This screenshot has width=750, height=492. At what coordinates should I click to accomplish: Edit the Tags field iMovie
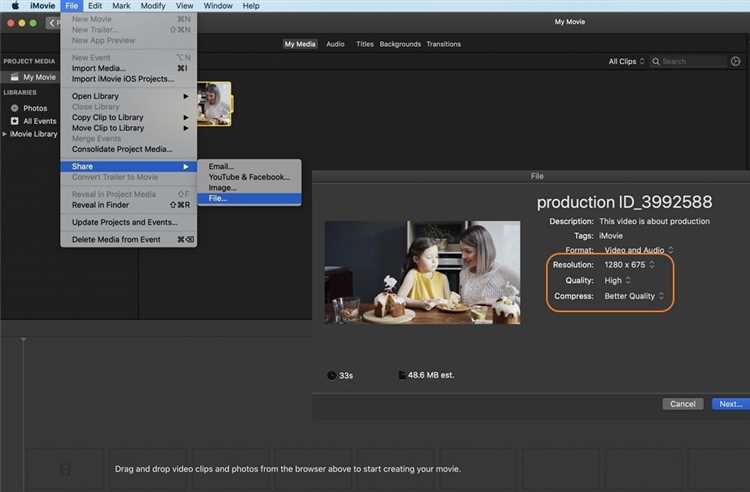(611, 236)
